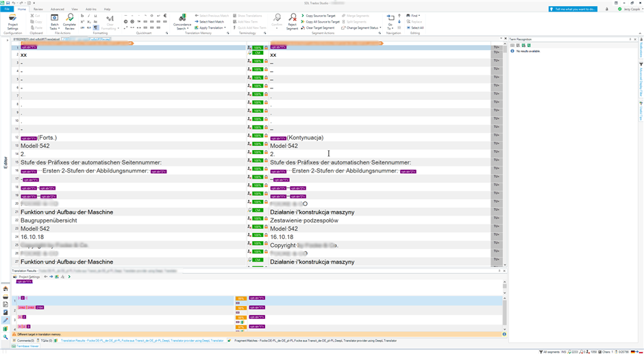Screen dimensions: 644x354
Task: Go to previous segment arrow
Action: 399,16
